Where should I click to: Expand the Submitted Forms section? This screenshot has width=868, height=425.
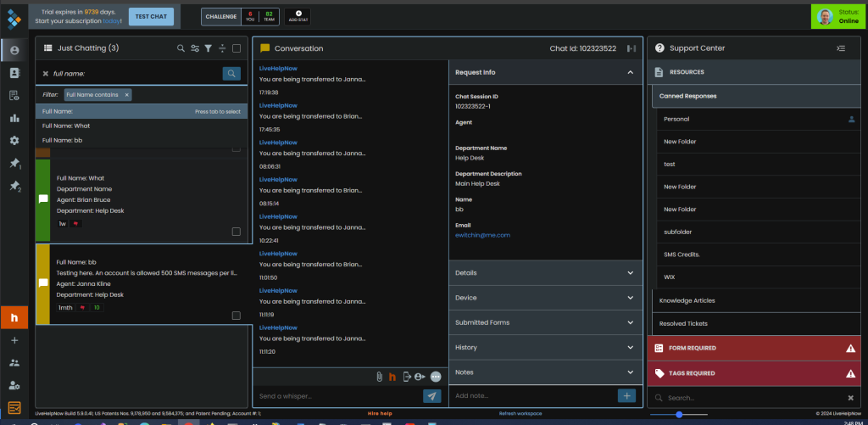coord(544,322)
